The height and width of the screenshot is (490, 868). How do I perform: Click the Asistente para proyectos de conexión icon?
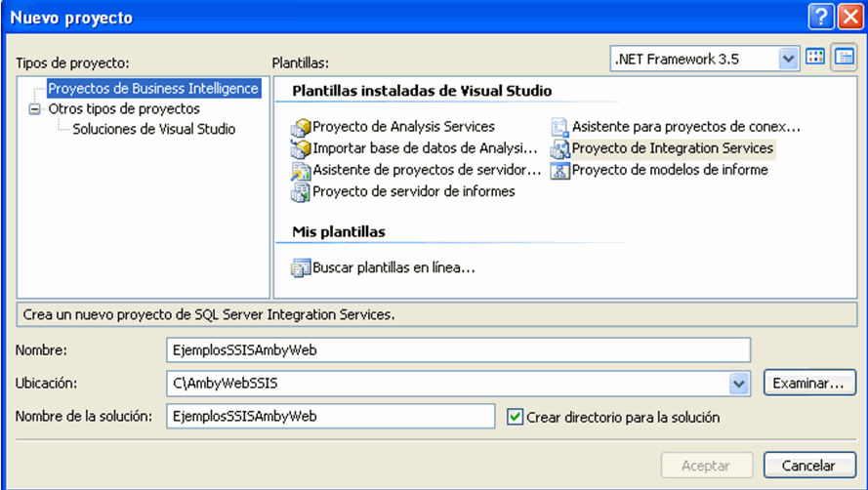coord(559,127)
